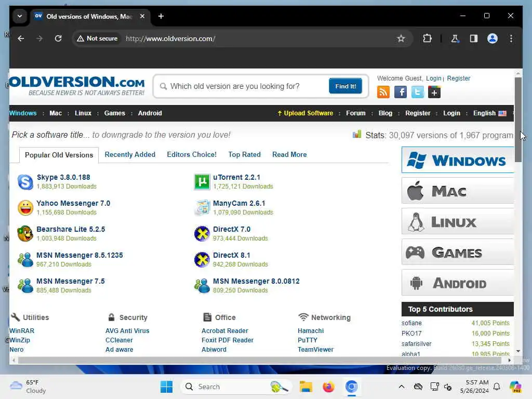Open a new browser tab

point(161,16)
